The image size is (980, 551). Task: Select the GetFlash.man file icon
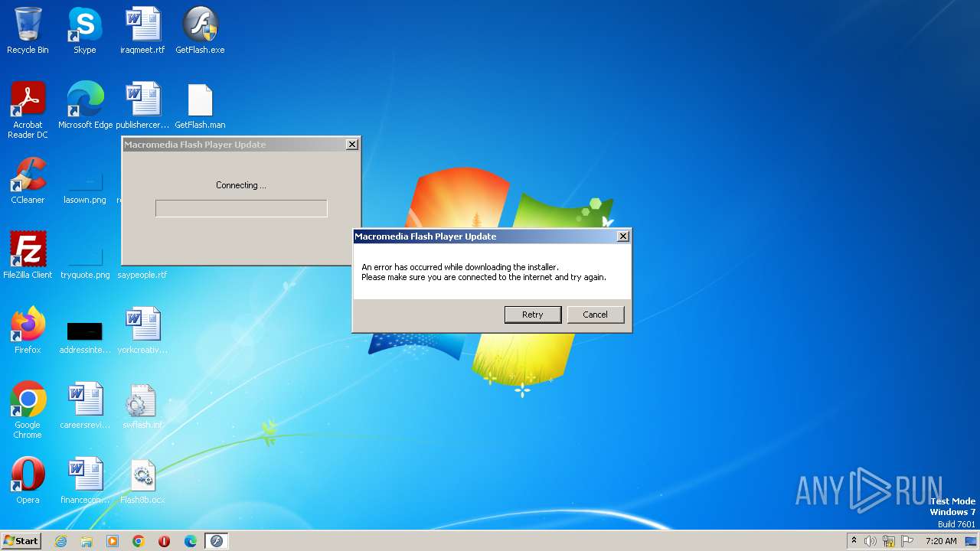pyautogui.click(x=200, y=106)
